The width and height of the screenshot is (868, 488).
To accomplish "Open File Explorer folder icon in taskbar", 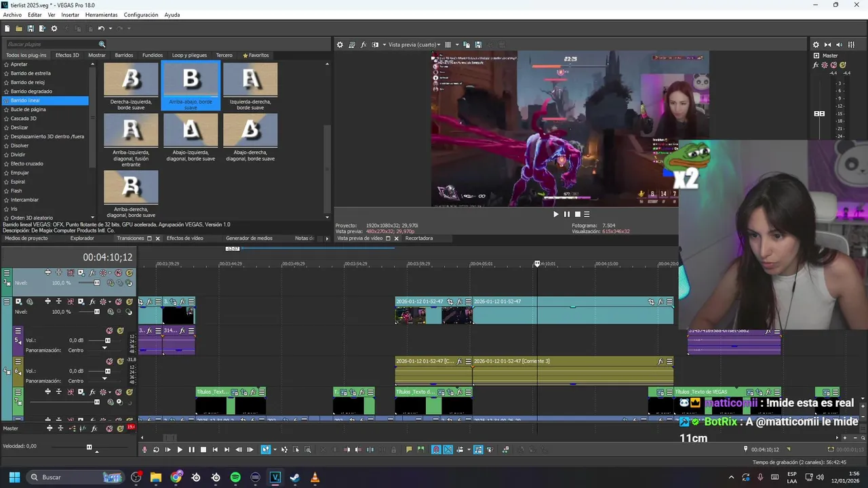I will pos(156,477).
